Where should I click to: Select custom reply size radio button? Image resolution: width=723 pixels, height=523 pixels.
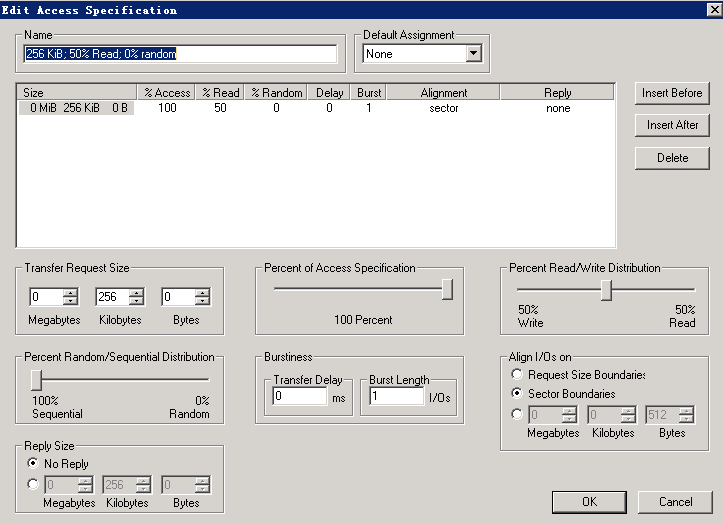(x=33, y=484)
